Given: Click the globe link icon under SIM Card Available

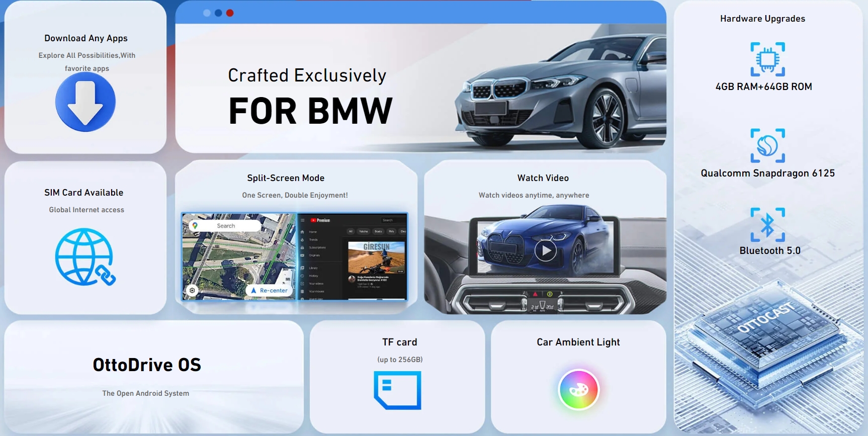Looking at the screenshot, I should click(85, 256).
